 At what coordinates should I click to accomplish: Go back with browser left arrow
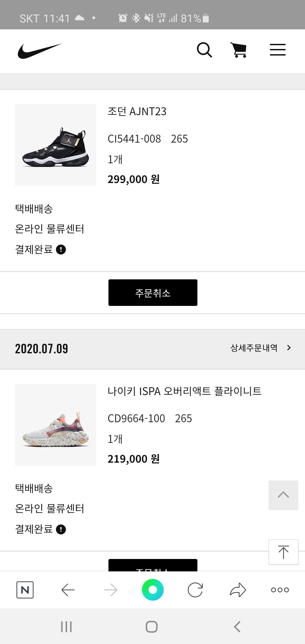click(x=68, y=590)
